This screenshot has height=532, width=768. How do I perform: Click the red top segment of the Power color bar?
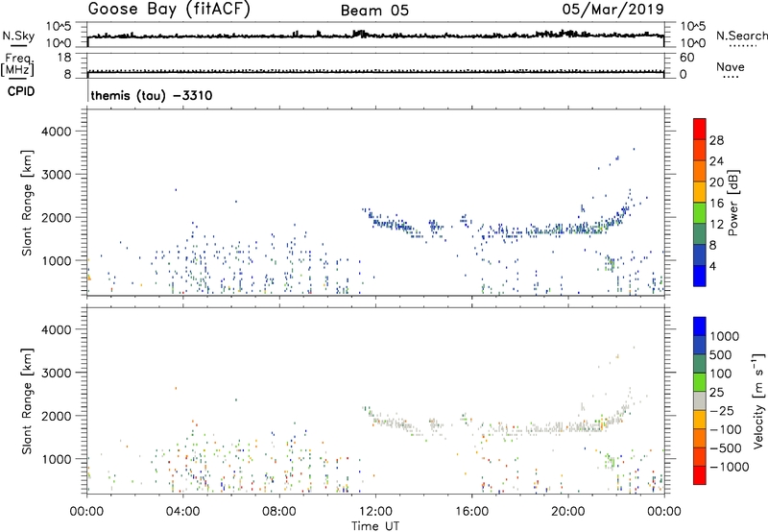tap(700, 129)
